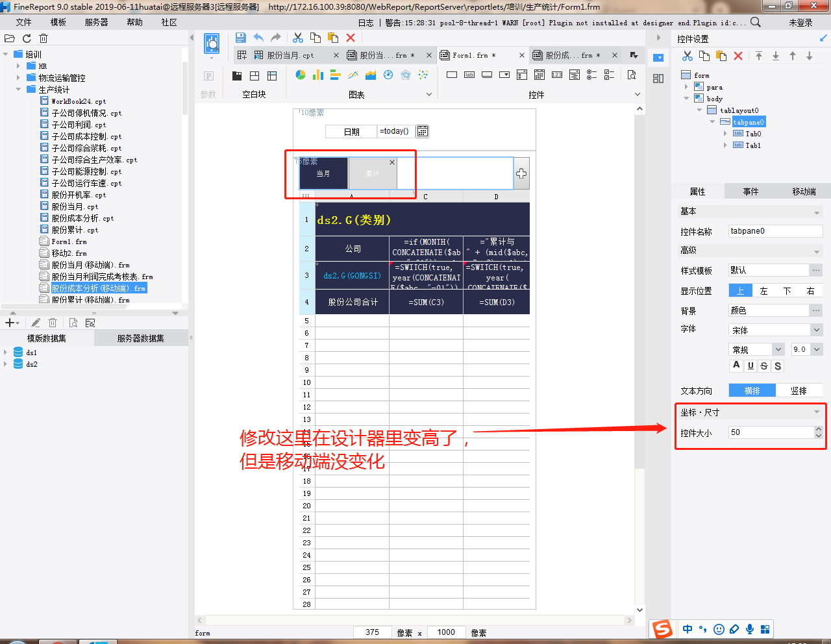Screen dimensions: 831x644
Task: Set display position to 下 (bottom)
Action: pos(788,291)
